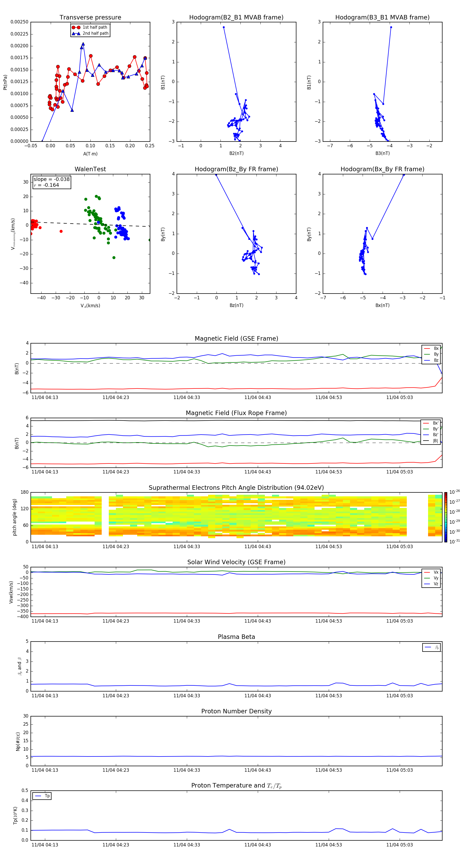473x868 pixels.
Task: Click the "WalenTest" plot title
Action: coord(90,169)
